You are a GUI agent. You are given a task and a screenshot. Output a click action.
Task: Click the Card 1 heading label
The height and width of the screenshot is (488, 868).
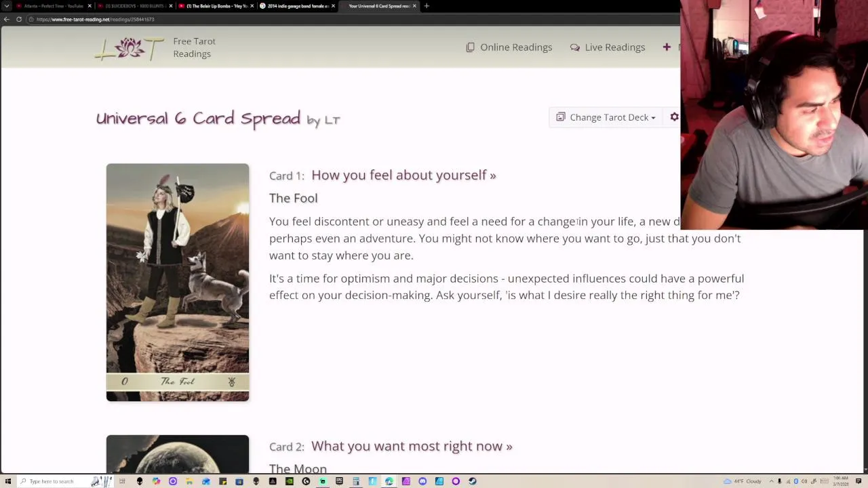(287, 176)
